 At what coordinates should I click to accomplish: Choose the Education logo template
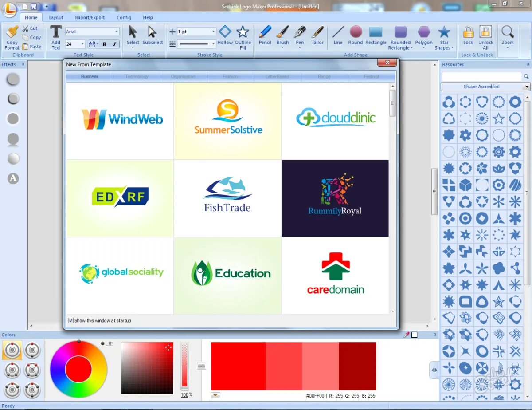click(228, 276)
